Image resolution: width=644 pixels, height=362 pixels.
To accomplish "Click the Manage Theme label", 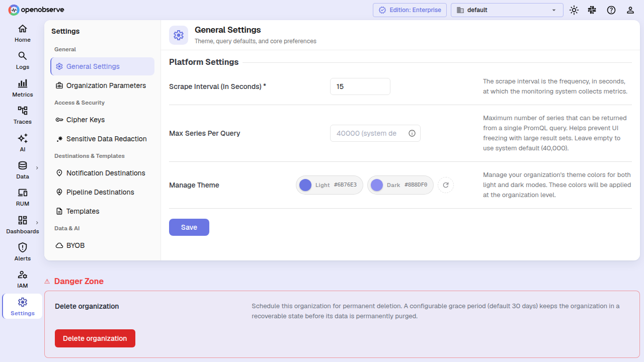I will point(194,185).
